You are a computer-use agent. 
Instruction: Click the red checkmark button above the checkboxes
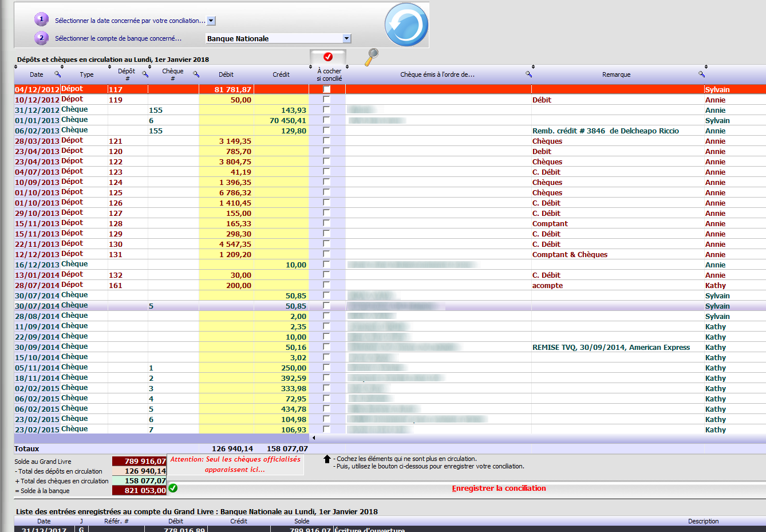[x=328, y=57]
